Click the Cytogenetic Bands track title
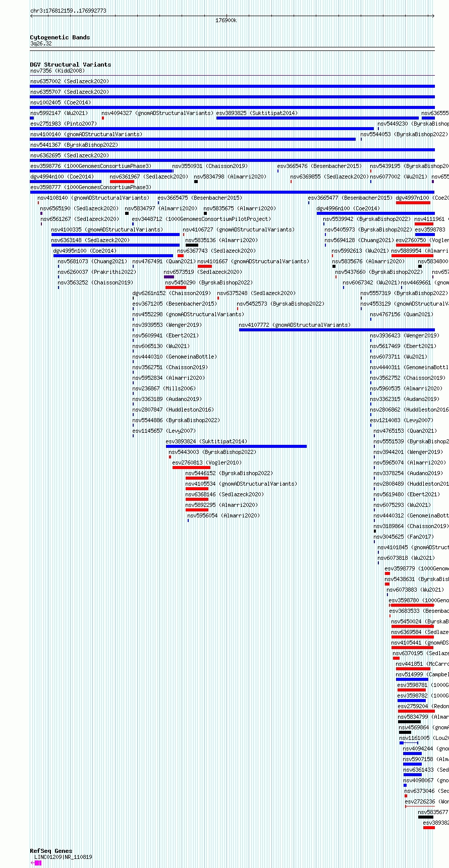This screenshot has width=449, height=868. [60, 37]
